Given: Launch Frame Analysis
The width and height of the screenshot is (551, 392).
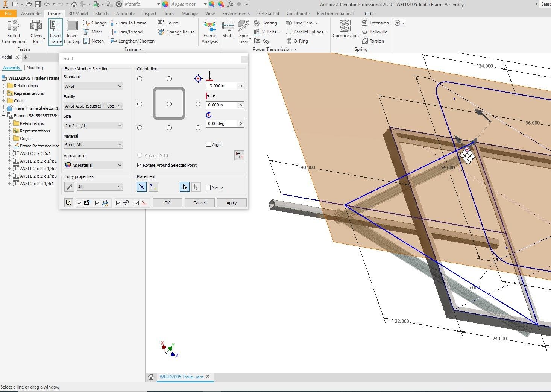Looking at the screenshot, I should 209,32.
